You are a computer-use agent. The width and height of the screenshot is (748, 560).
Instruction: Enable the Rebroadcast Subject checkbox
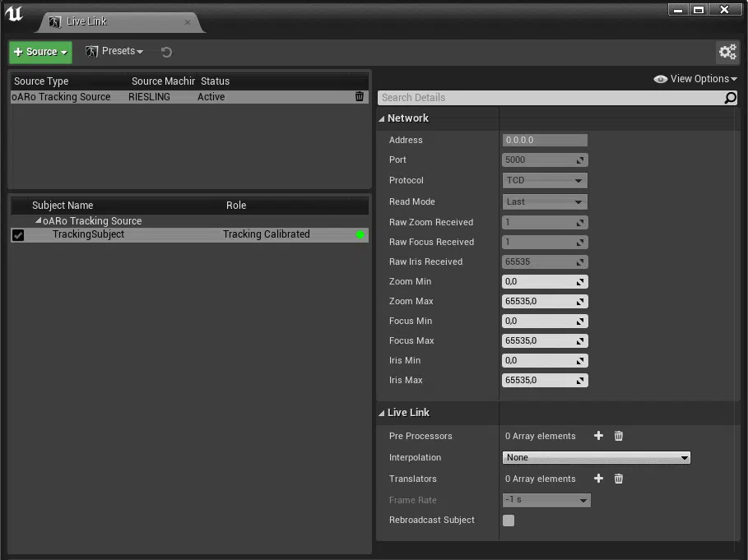click(x=509, y=521)
